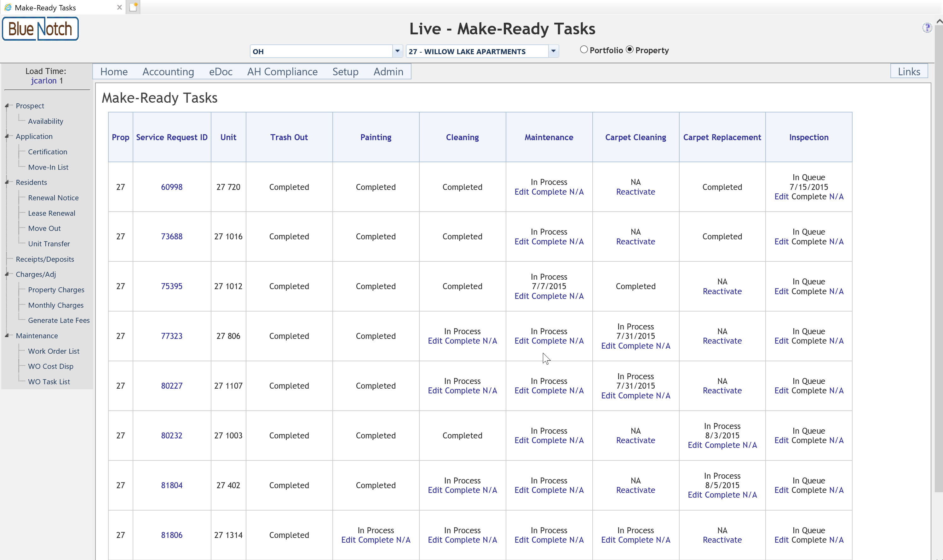
Task: Open the Willow Lake Apartments property dropdown
Action: click(x=553, y=51)
